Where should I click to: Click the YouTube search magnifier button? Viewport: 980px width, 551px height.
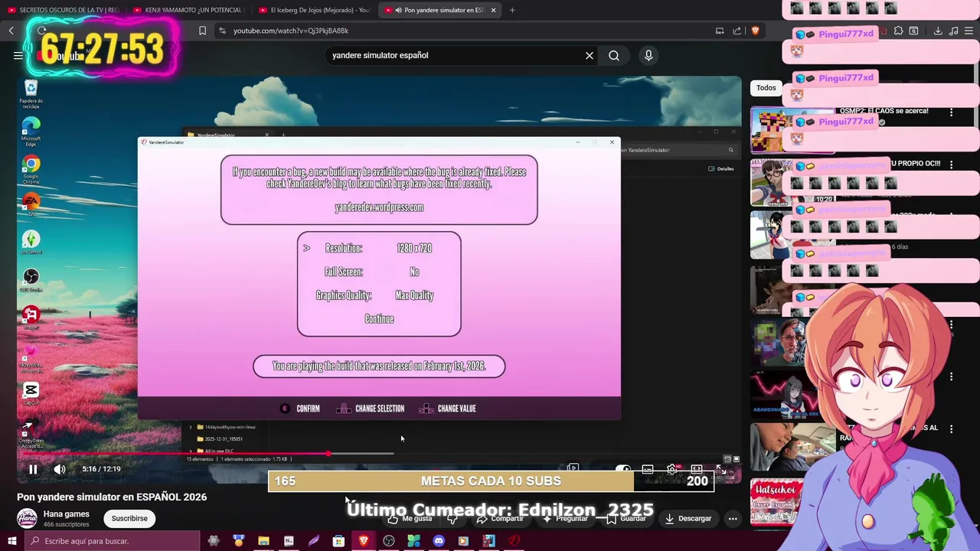614,55
